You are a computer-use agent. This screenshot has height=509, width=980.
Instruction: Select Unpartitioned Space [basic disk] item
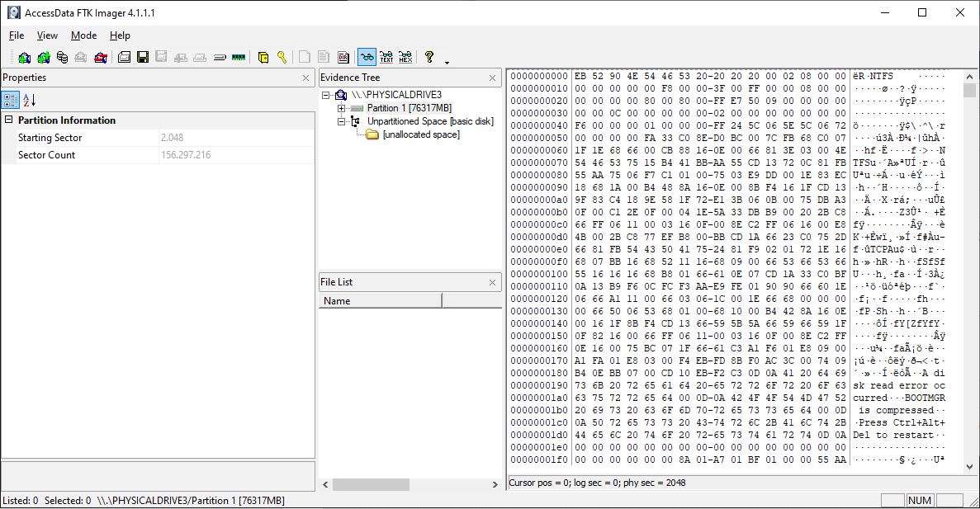point(431,121)
